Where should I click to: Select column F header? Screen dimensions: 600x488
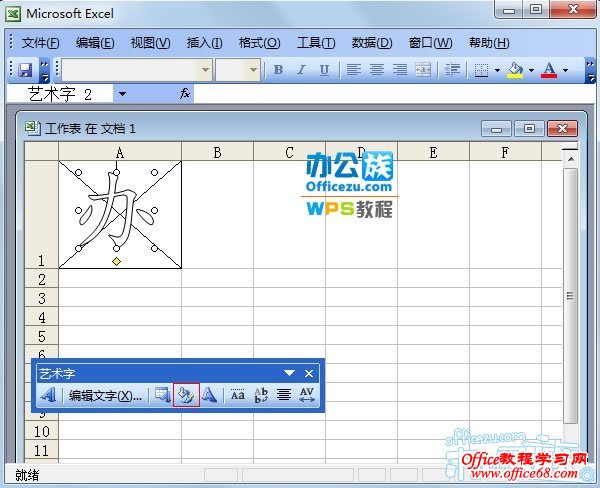pyautogui.click(x=505, y=152)
